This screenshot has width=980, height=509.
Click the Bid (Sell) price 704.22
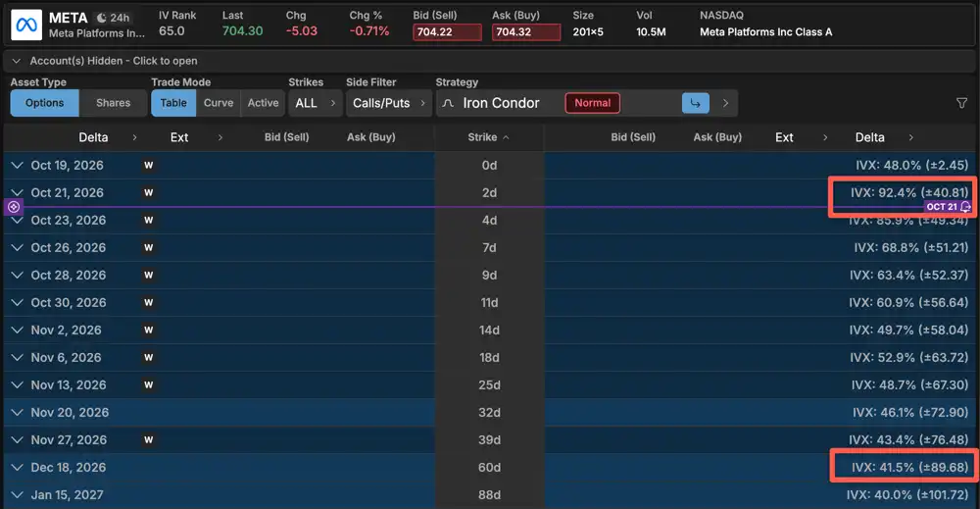pos(447,32)
